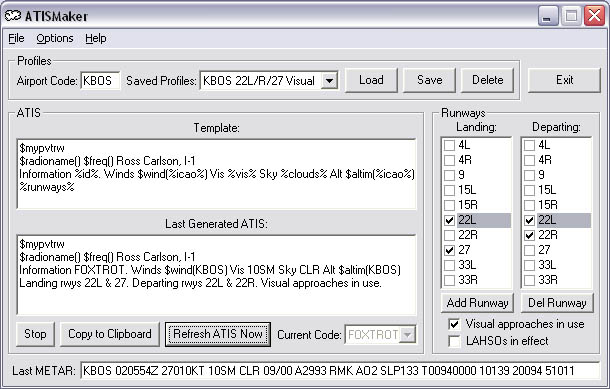This screenshot has width=610, height=389.
Task: Check the Departing 9 runway checkbox
Action: click(x=529, y=175)
